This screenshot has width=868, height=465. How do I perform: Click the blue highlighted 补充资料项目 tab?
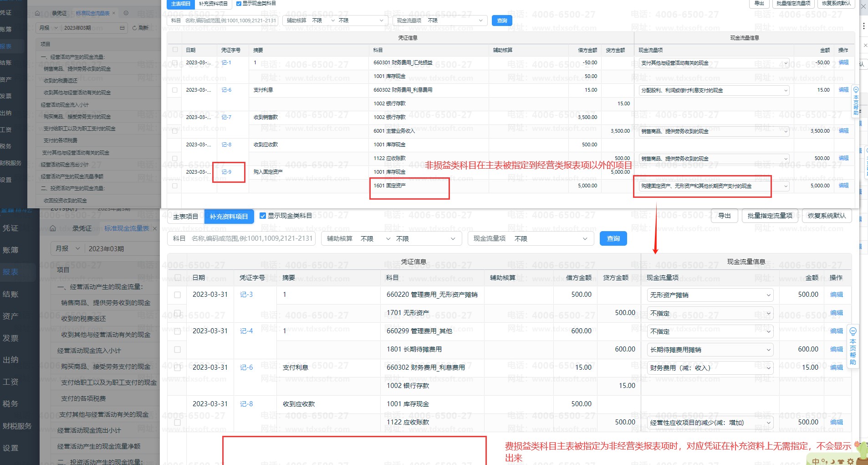pyautogui.click(x=229, y=217)
